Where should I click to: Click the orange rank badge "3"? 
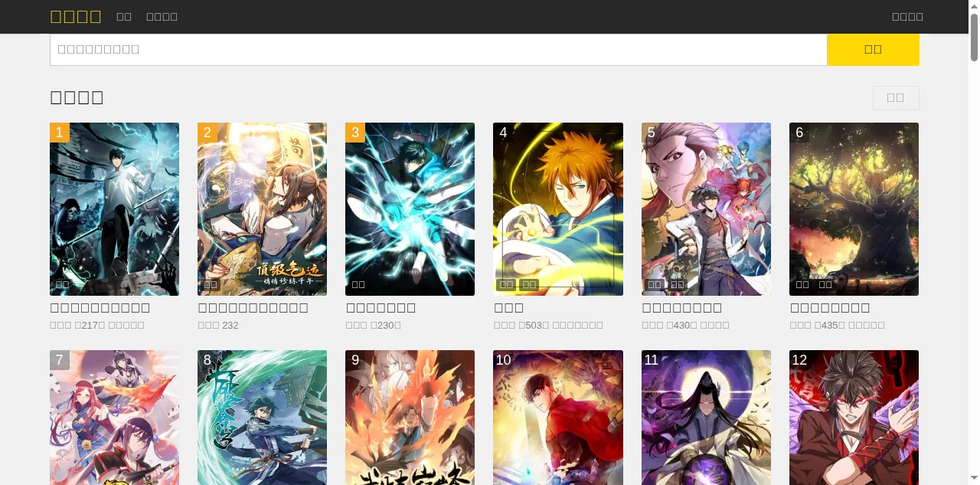click(355, 133)
